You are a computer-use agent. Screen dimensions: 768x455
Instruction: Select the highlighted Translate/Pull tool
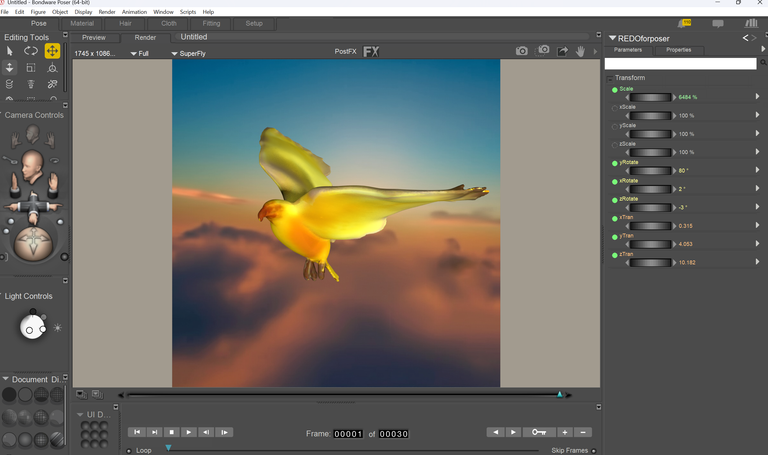(x=52, y=51)
